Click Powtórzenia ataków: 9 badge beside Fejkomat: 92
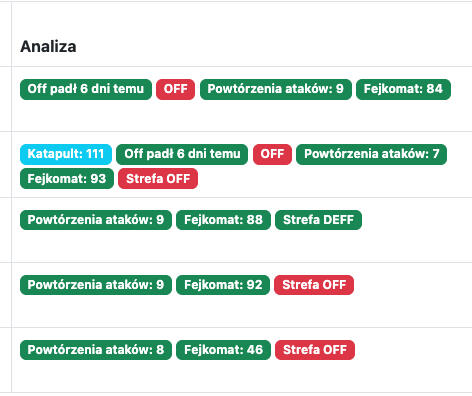Screen dimensions: 472x396 [96, 285]
